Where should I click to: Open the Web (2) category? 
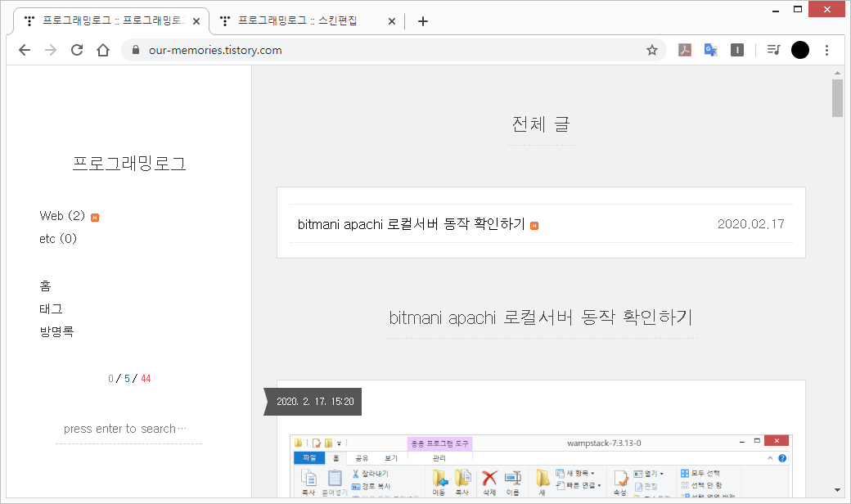62,216
